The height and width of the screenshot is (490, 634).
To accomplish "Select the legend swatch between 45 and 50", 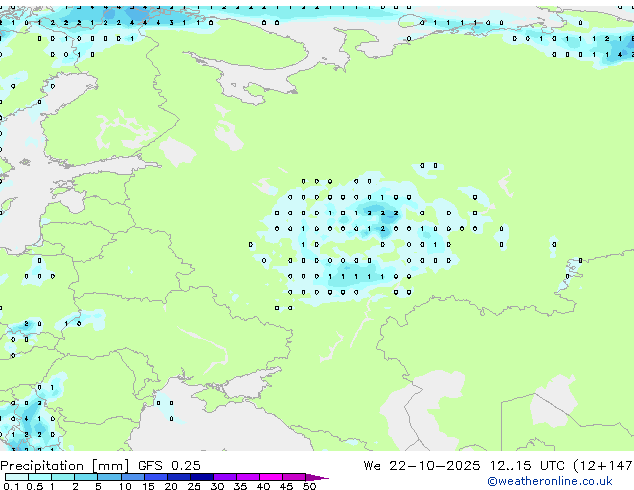I will click(x=294, y=477).
